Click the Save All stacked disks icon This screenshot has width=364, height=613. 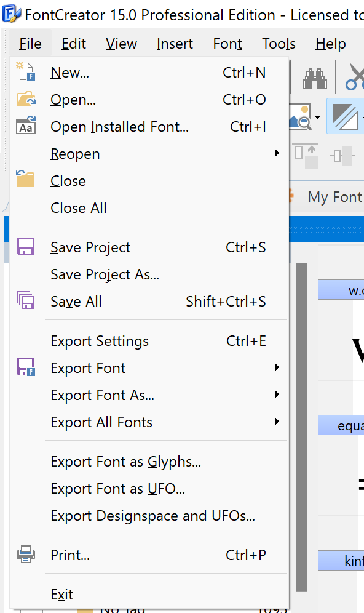coord(26,300)
